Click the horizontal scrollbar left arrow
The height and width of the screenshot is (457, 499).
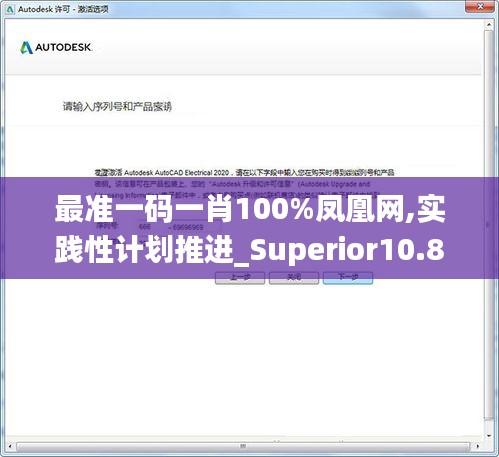click(10, 446)
